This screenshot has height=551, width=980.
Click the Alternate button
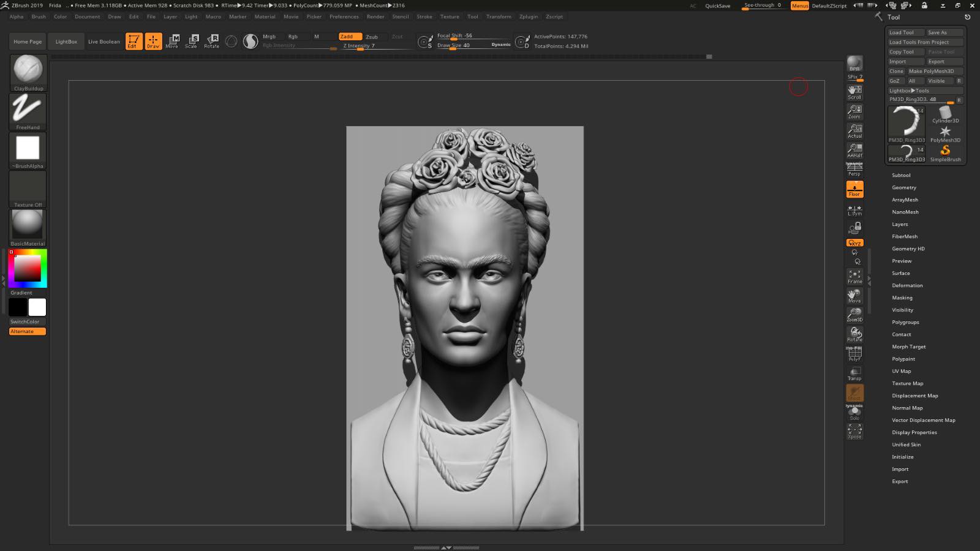point(28,331)
